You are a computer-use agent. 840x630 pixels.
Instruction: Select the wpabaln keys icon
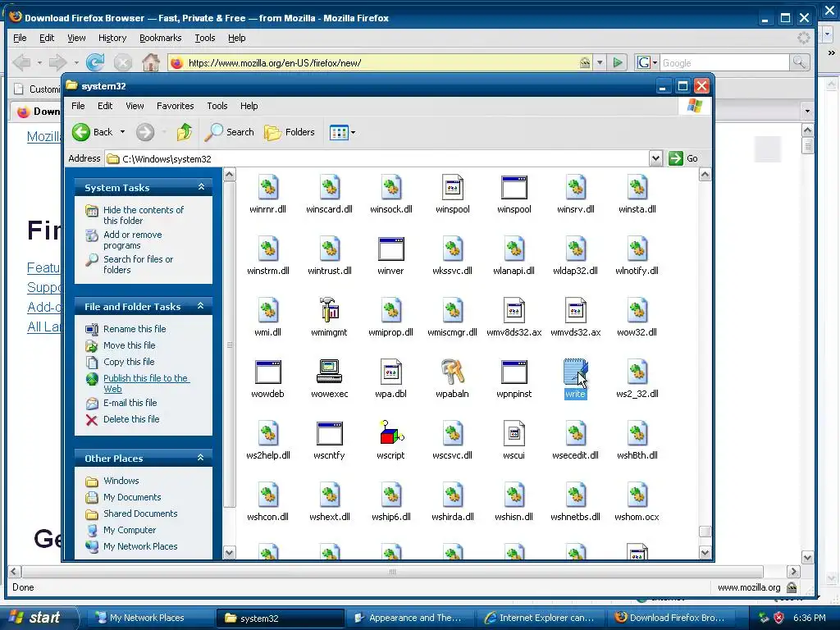tap(452, 372)
